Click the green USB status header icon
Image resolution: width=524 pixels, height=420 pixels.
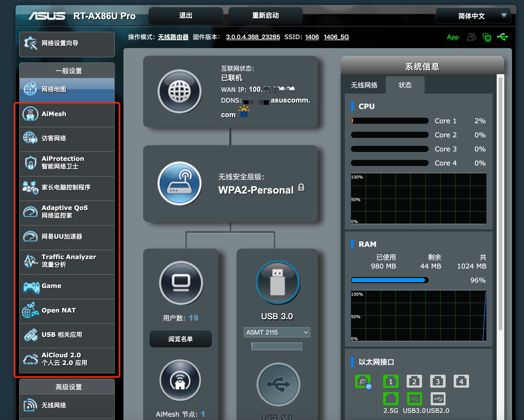(x=503, y=37)
